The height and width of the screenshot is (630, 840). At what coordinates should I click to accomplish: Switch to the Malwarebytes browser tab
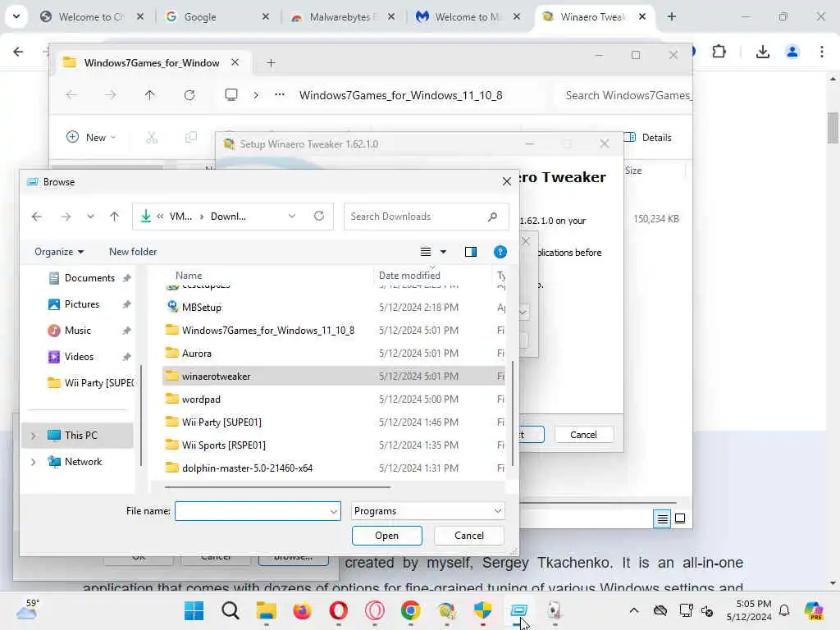pyautogui.click(x=343, y=17)
